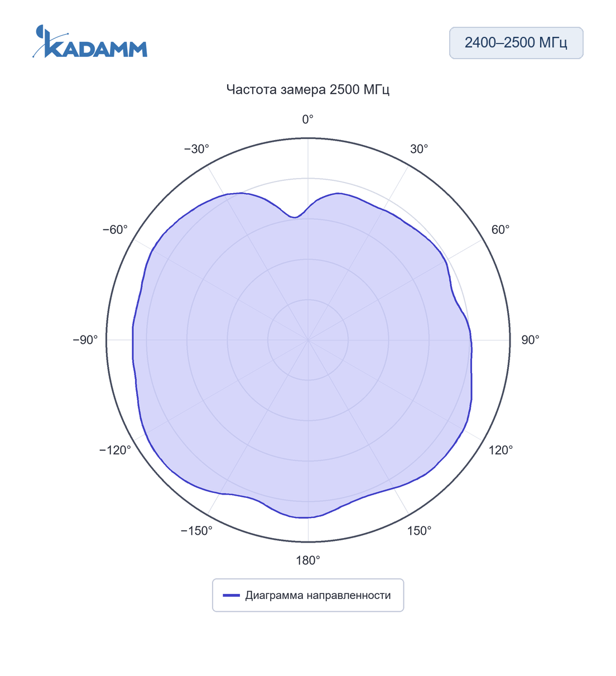The width and height of the screenshot is (616, 676).
Task: Click the 180° angle label
Action: (x=308, y=560)
